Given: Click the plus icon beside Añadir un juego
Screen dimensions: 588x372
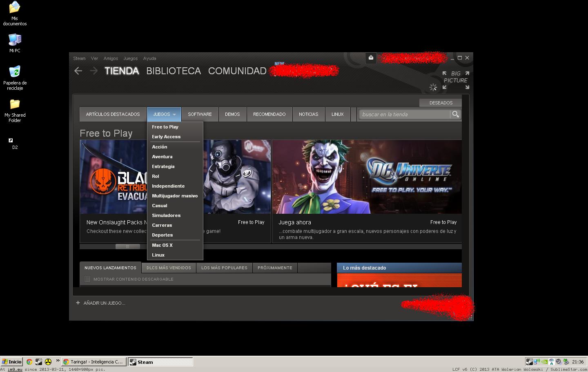Looking at the screenshot, I should click(x=78, y=303).
